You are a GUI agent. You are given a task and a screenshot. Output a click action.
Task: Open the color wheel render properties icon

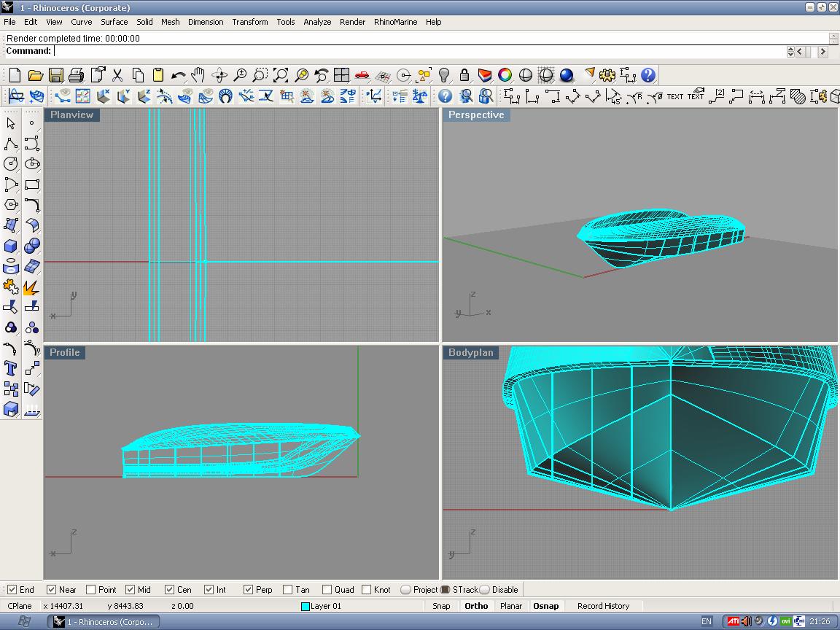505,75
